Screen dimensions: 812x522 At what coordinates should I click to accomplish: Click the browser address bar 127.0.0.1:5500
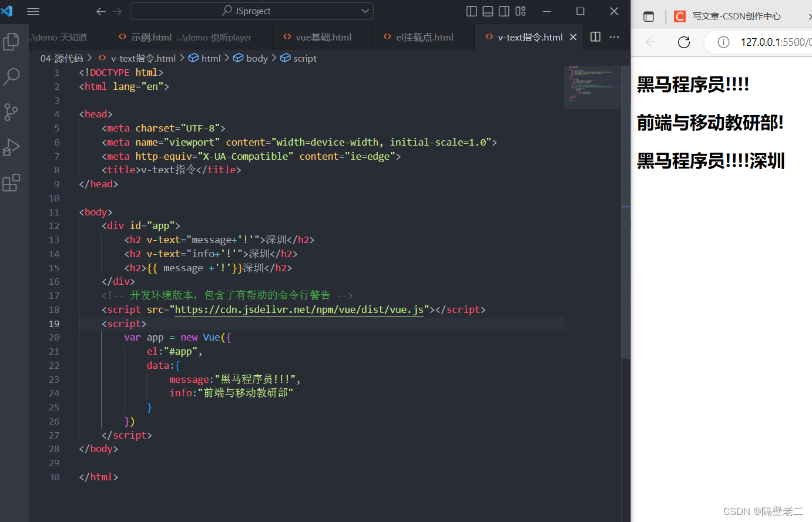point(776,42)
